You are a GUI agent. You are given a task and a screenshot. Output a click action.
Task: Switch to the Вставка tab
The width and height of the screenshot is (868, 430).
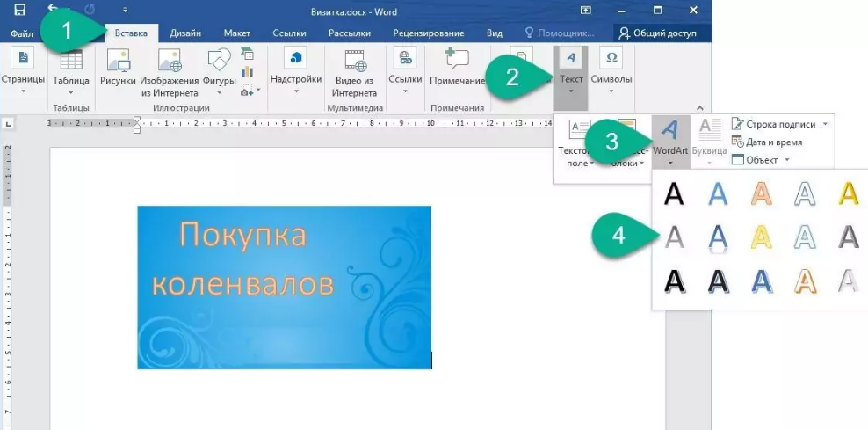pyautogui.click(x=131, y=33)
